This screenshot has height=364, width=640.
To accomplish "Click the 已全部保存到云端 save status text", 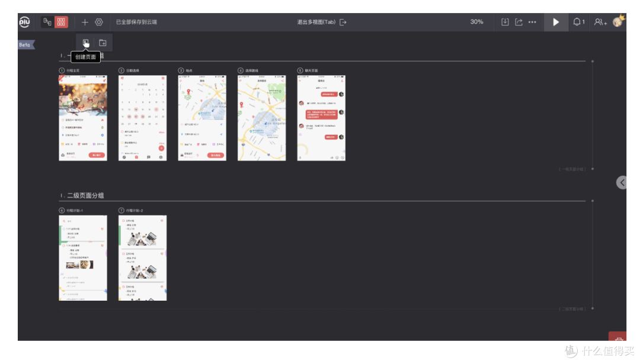I will click(x=136, y=22).
